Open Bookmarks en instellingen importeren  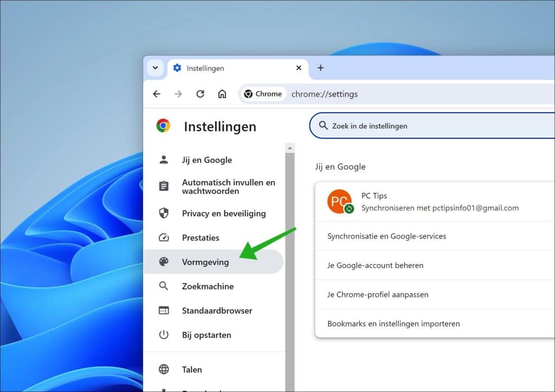point(435,324)
